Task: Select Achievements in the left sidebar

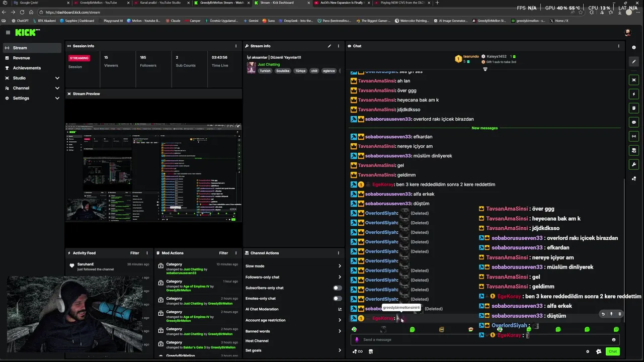Action: click(32, 68)
